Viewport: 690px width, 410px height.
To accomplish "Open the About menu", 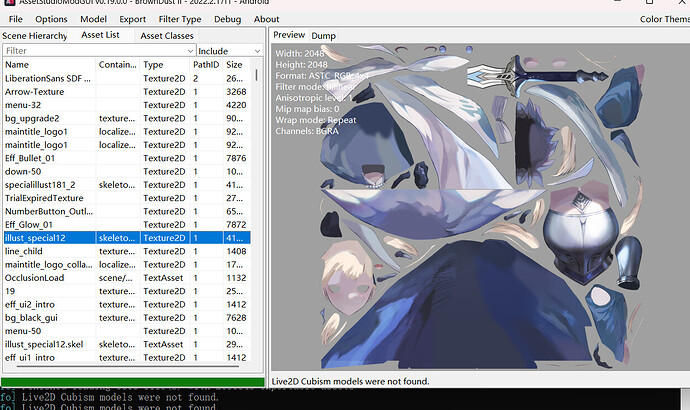I will (266, 19).
